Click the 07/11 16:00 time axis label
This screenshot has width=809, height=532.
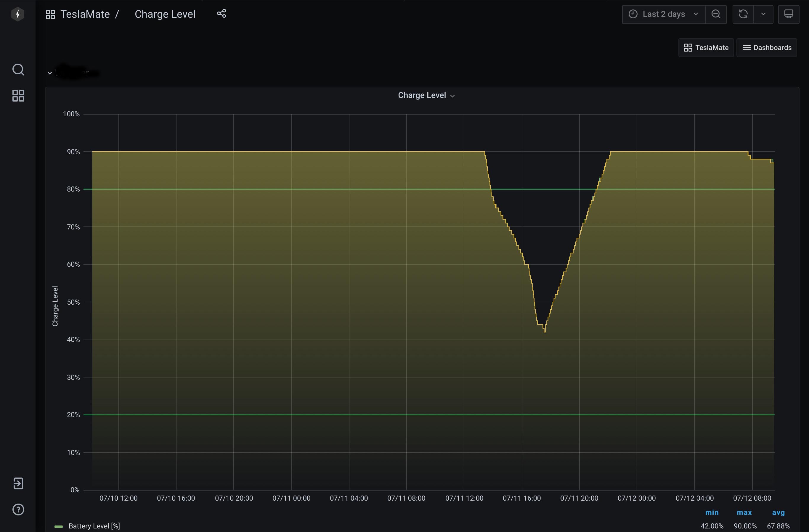pos(522,498)
